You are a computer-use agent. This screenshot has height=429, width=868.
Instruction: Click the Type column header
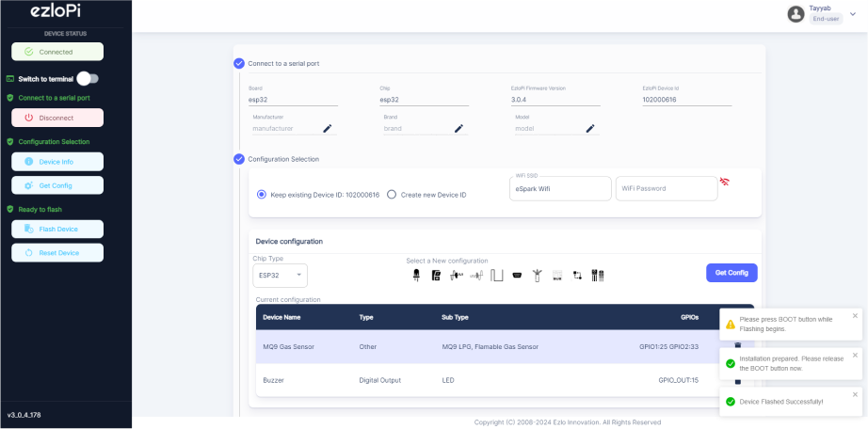pos(366,317)
